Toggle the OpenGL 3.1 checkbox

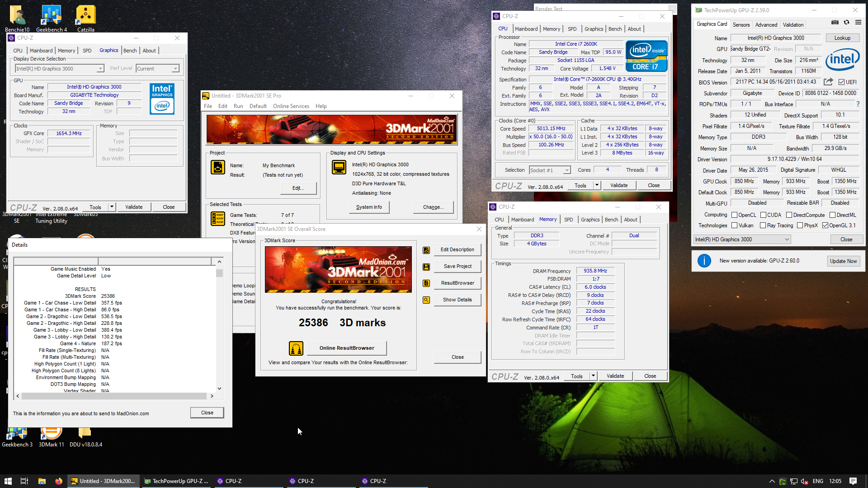click(x=826, y=225)
